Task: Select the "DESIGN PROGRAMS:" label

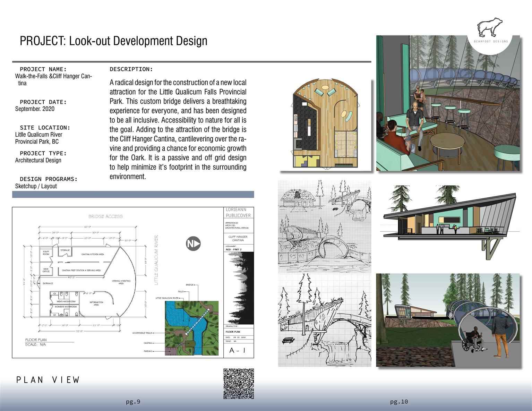Action: point(49,179)
